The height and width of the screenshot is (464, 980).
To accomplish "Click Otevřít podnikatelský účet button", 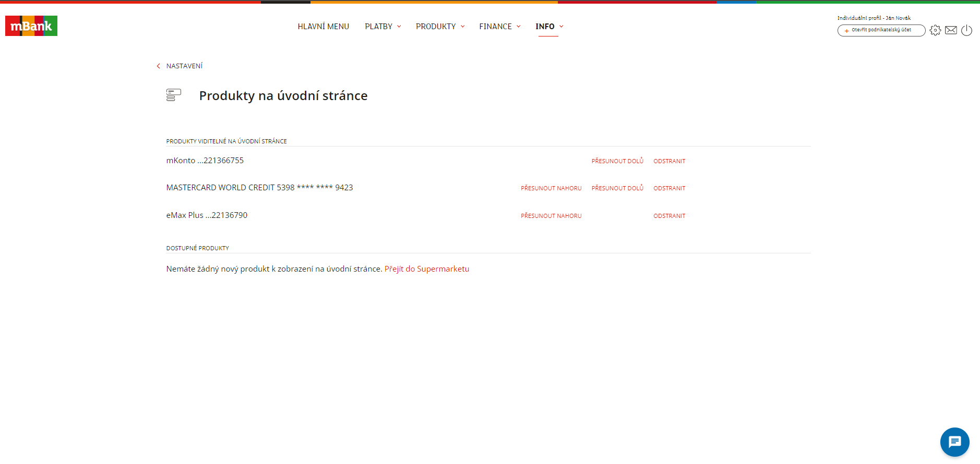I will pos(881,30).
